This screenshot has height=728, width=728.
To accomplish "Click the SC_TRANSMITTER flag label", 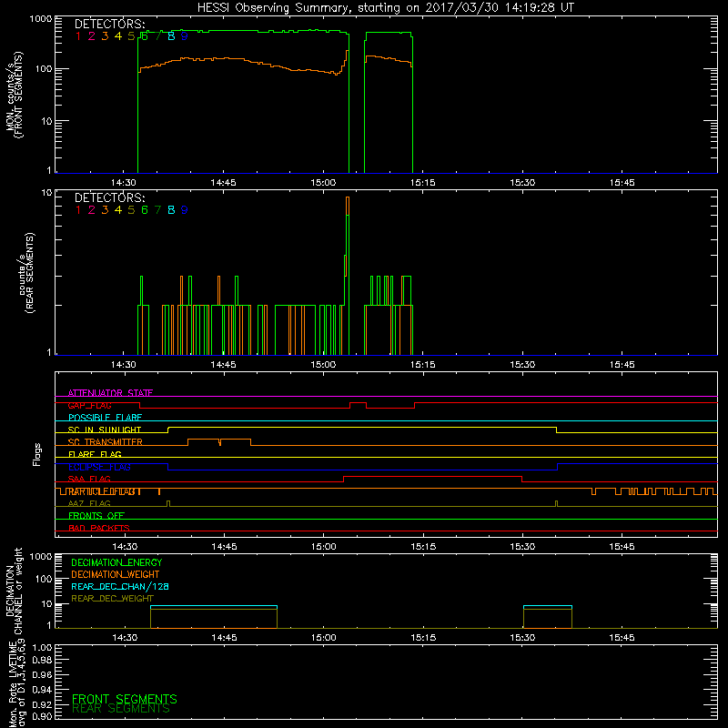I will pyautogui.click(x=106, y=442).
